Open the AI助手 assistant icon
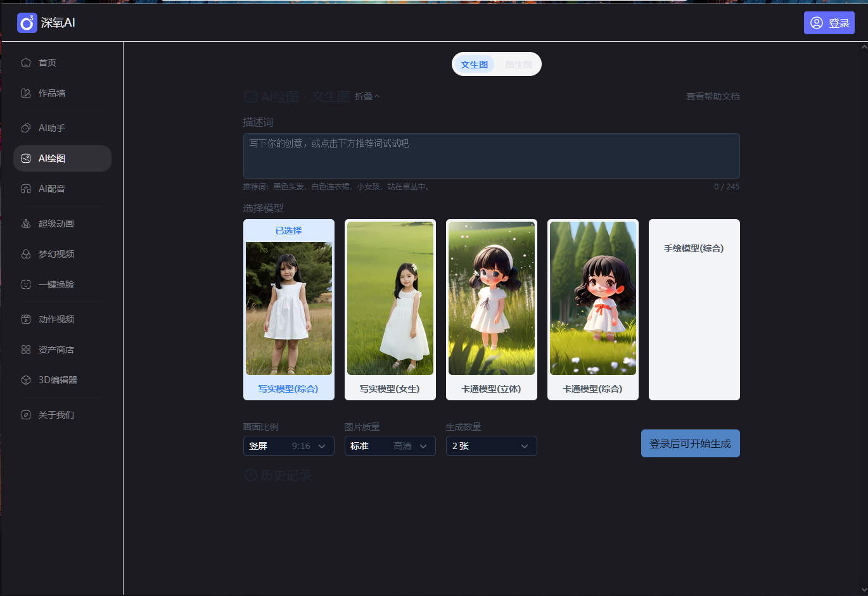Image resolution: width=868 pixels, height=596 pixels. 26,128
